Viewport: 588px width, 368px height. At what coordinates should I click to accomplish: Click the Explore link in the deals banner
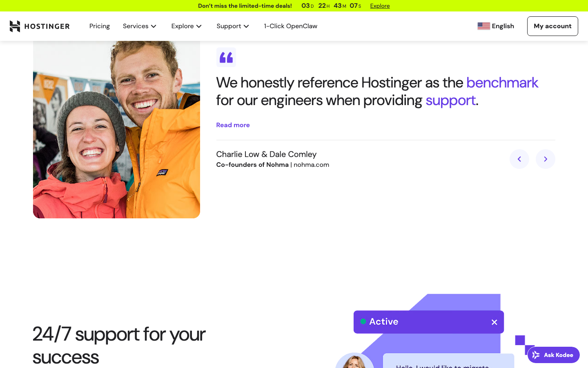coord(380,5)
